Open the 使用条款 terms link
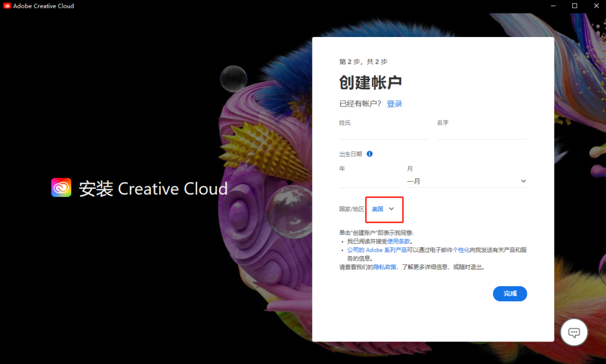 (398, 242)
